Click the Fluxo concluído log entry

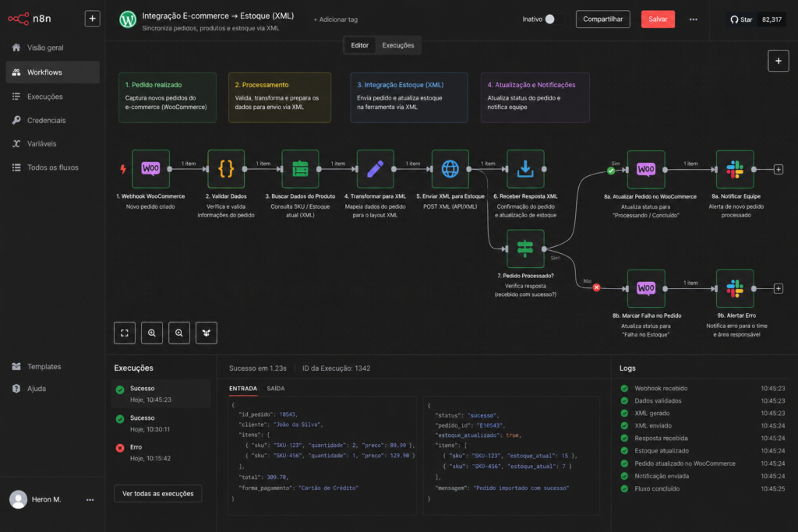(702, 488)
